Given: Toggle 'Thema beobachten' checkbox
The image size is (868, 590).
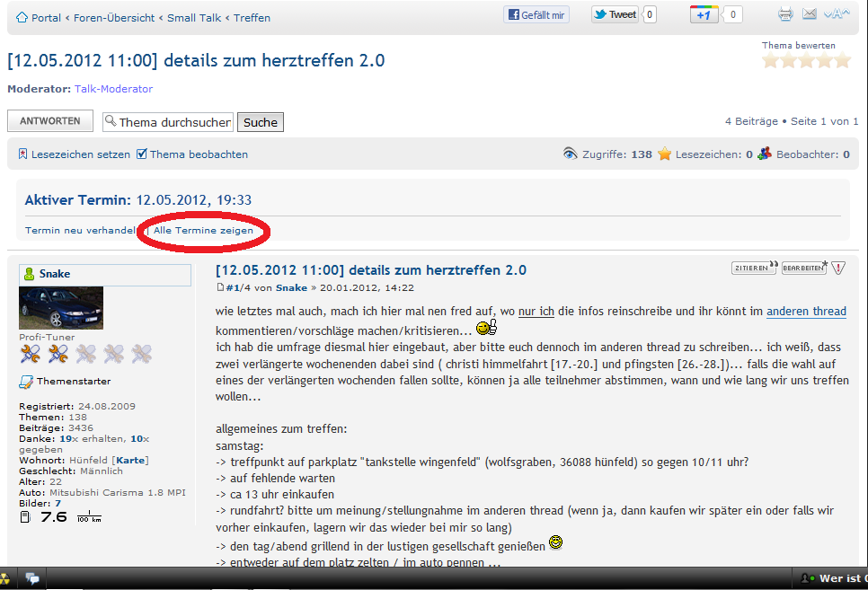Looking at the screenshot, I should pos(141,154).
